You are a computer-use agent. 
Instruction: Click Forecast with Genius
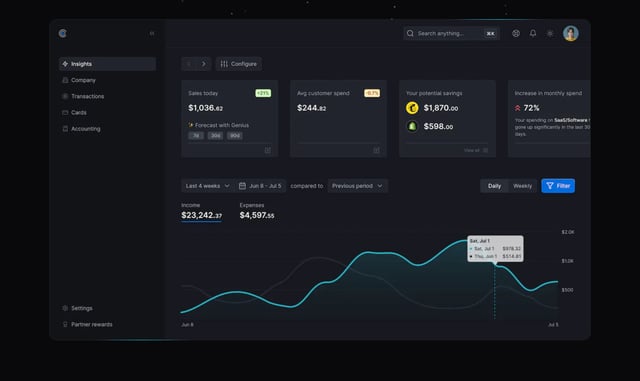click(218, 125)
